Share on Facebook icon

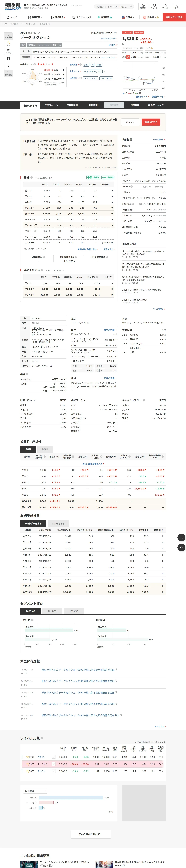coord(8,59)
